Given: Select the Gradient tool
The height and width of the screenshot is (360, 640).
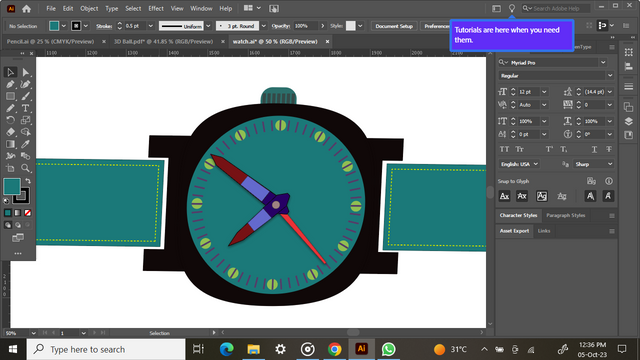Looking at the screenshot, I should pyautogui.click(x=11, y=144).
